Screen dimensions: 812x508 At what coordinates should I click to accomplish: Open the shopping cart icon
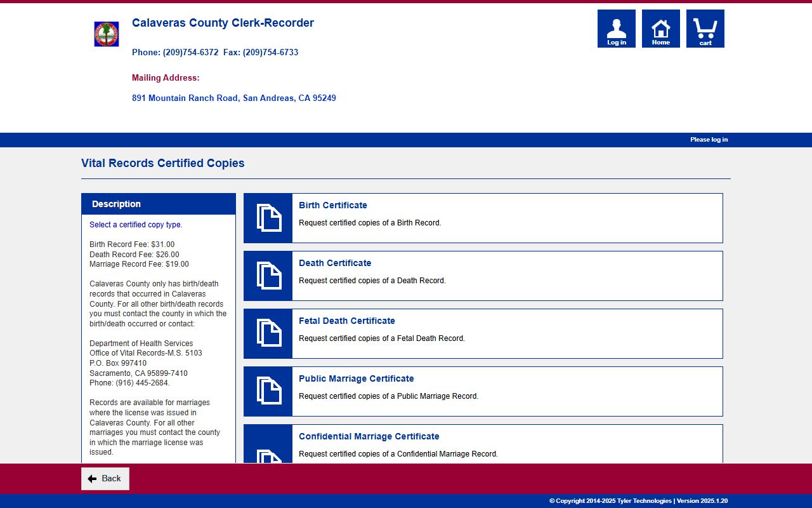[705, 29]
